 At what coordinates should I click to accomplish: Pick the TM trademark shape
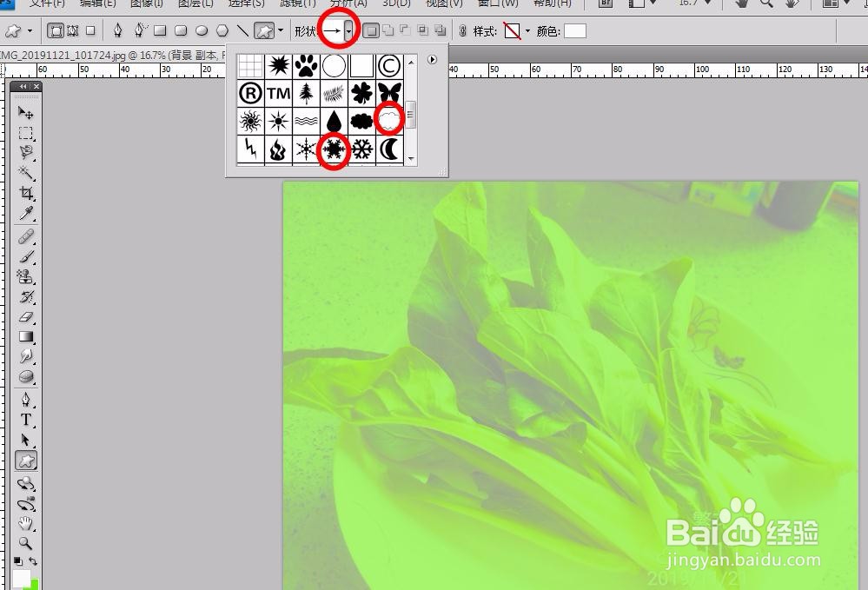click(x=278, y=93)
